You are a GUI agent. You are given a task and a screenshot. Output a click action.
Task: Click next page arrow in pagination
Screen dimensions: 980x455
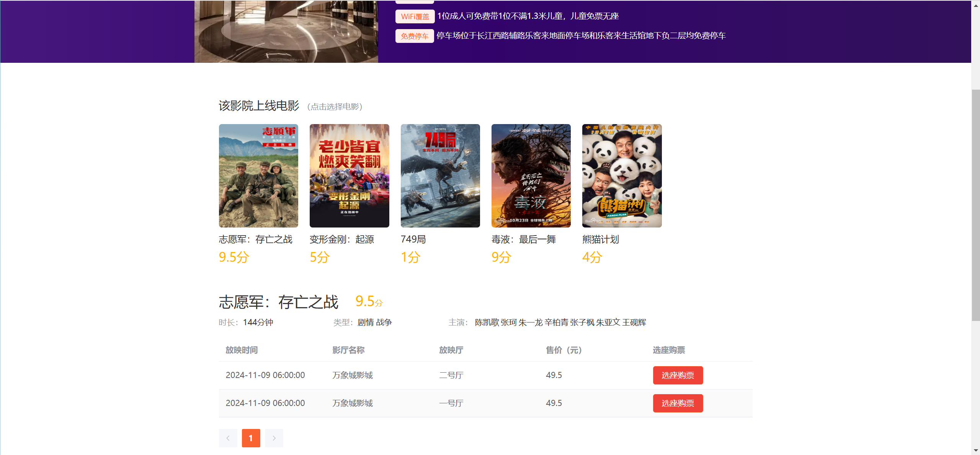pyautogui.click(x=274, y=438)
